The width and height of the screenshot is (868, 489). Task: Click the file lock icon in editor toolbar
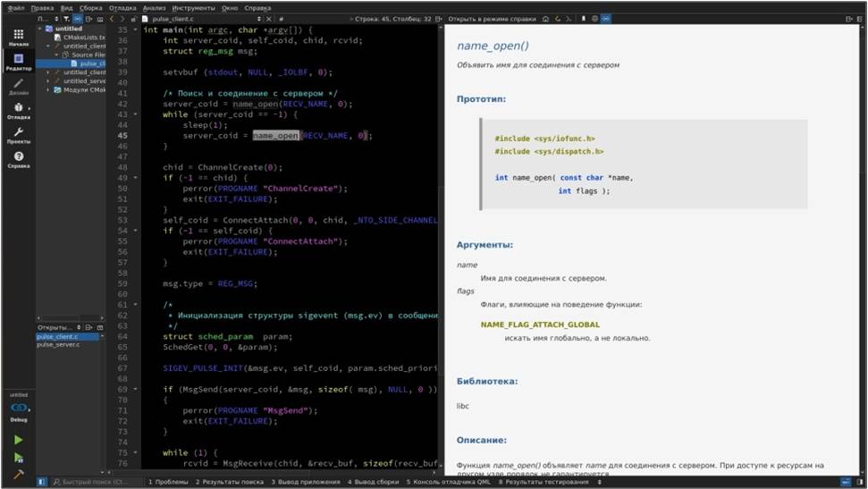[x=133, y=19]
